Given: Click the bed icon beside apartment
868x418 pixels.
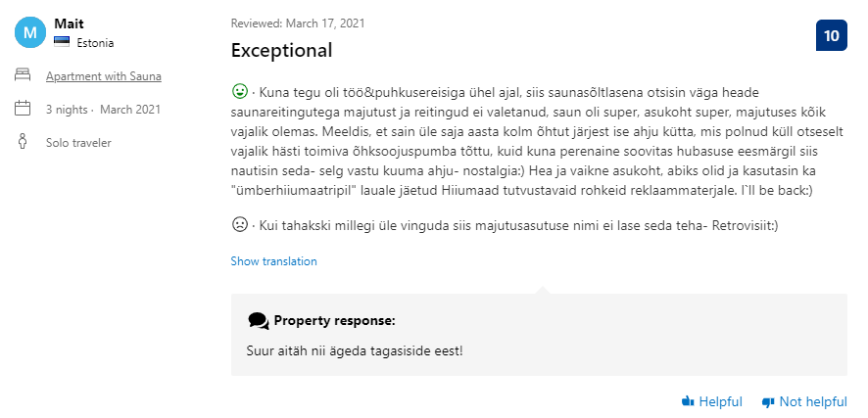Looking at the screenshot, I should (23, 75).
